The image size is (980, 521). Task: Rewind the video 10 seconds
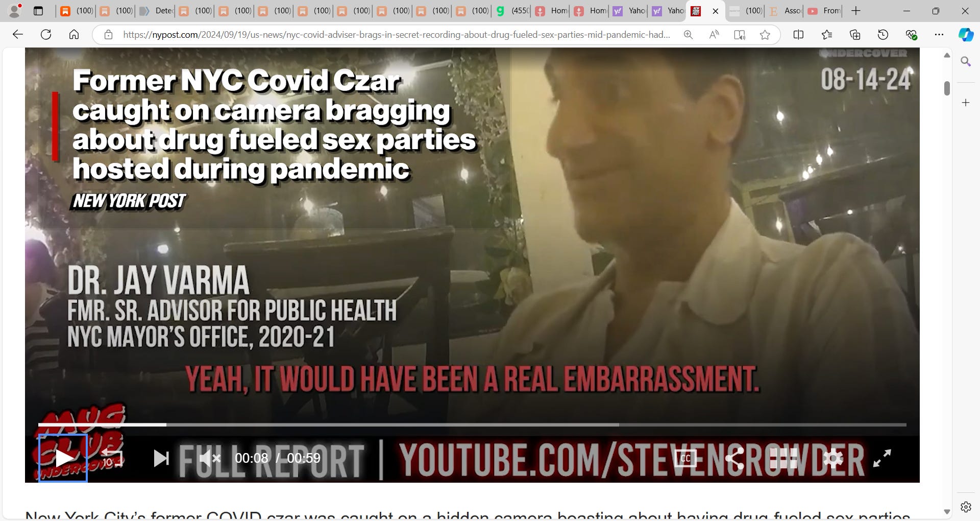tap(112, 458)
